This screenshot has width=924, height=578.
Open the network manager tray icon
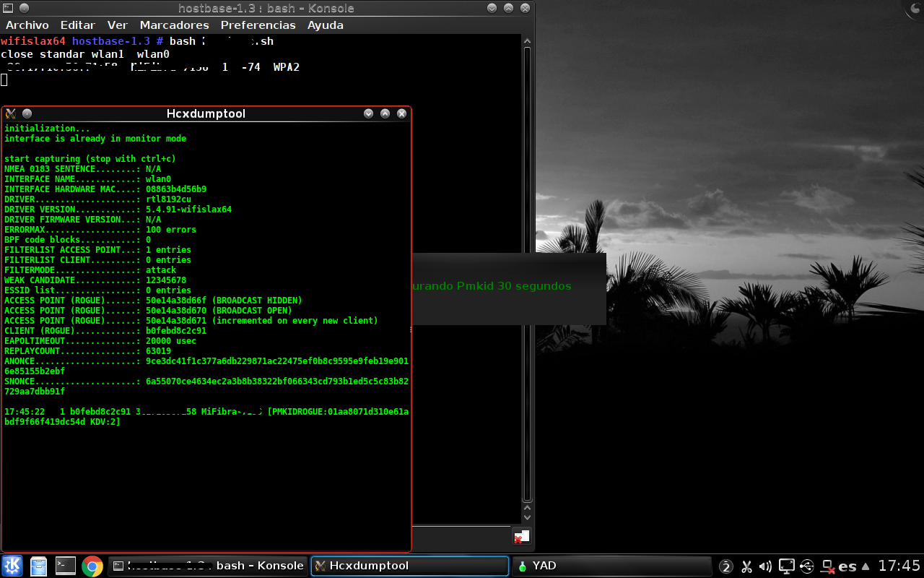pos(828,566)
